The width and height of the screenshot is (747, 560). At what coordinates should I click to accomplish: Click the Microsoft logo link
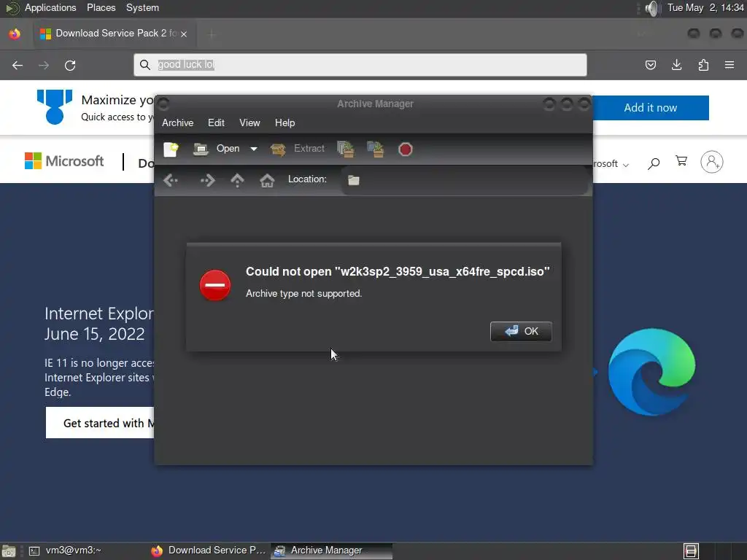coord(64,161)
